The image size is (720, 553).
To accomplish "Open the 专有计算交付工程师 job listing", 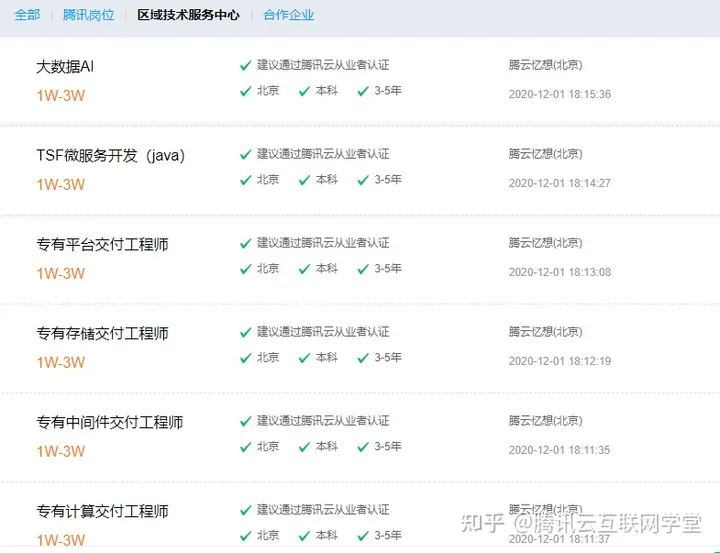I will click(x=102, y=511).
